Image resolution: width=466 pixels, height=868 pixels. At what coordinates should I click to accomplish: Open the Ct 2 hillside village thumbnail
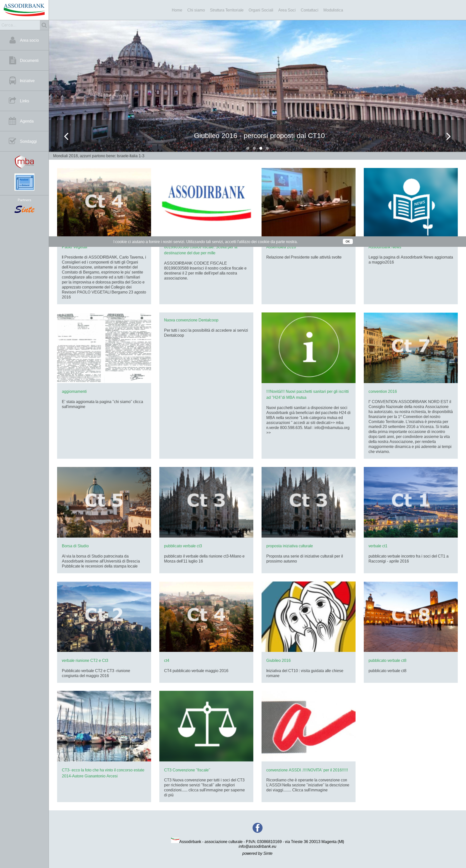pos(104,617)
